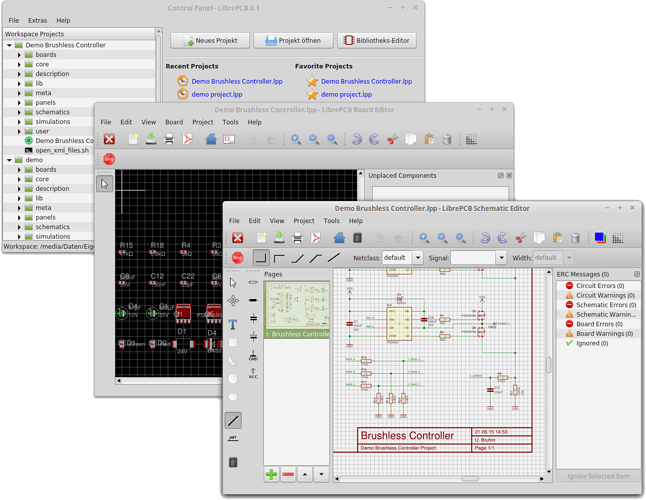The image size is (646, 500).
Task: Open the Board menu in Board Editor
Action: click(174, 122)
